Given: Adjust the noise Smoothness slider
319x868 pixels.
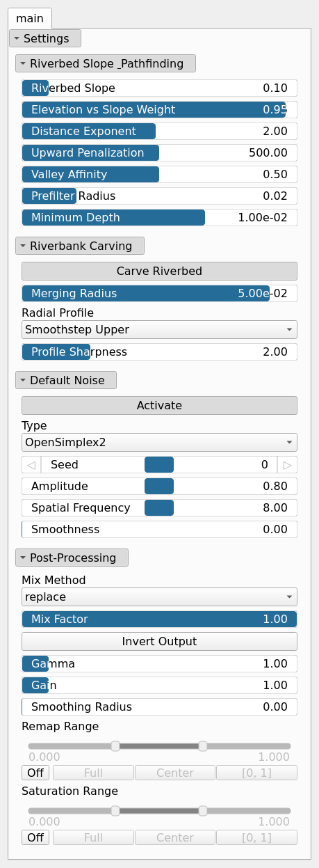Looking at the screenshot, I should pos(159,529).
